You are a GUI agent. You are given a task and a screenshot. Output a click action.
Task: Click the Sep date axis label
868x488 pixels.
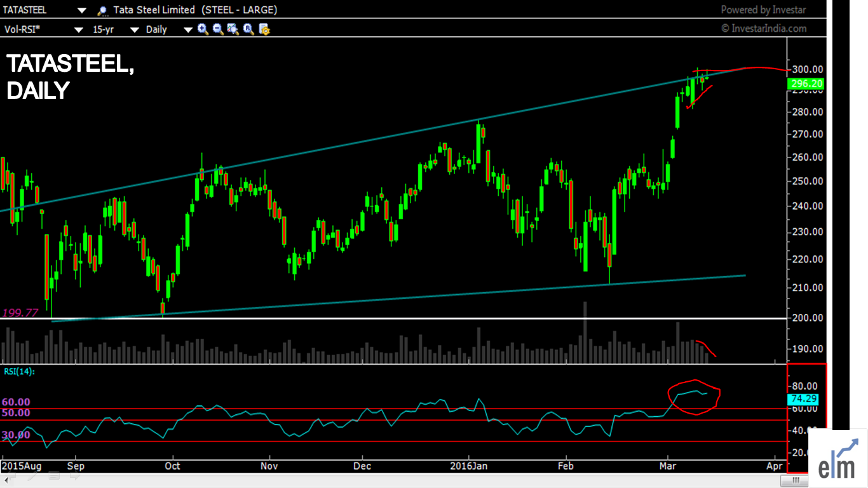point(76,466)
